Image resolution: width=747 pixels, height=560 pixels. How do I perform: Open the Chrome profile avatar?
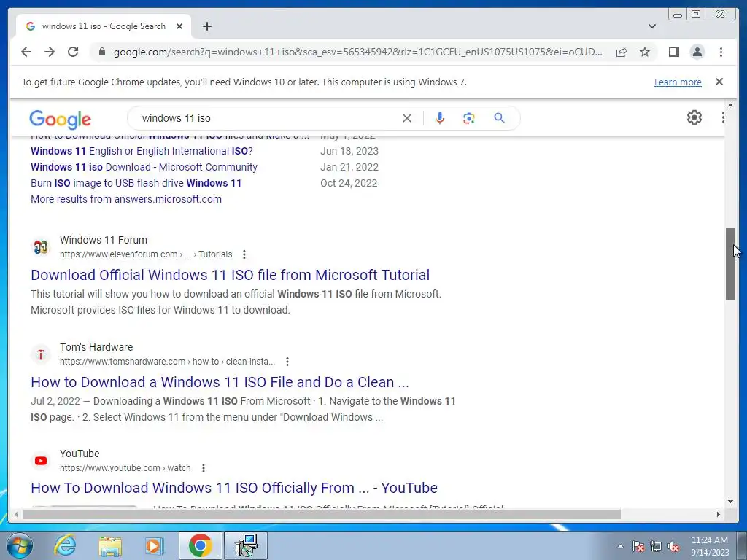(697, 52)
